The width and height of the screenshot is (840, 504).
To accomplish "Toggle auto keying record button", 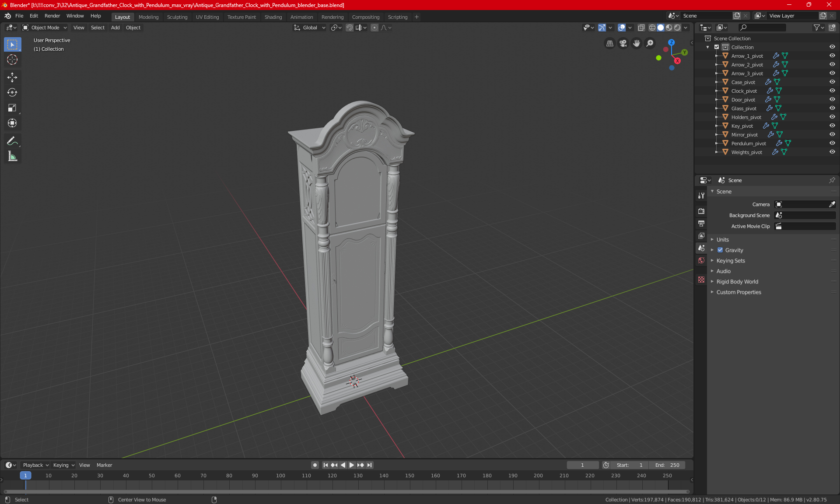I will 315,465.
